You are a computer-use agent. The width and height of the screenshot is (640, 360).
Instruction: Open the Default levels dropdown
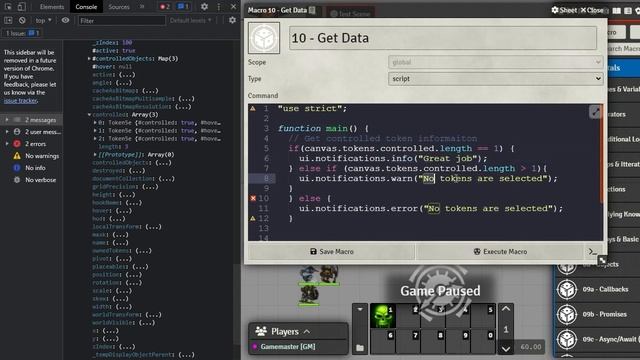(x=191, y=20)
